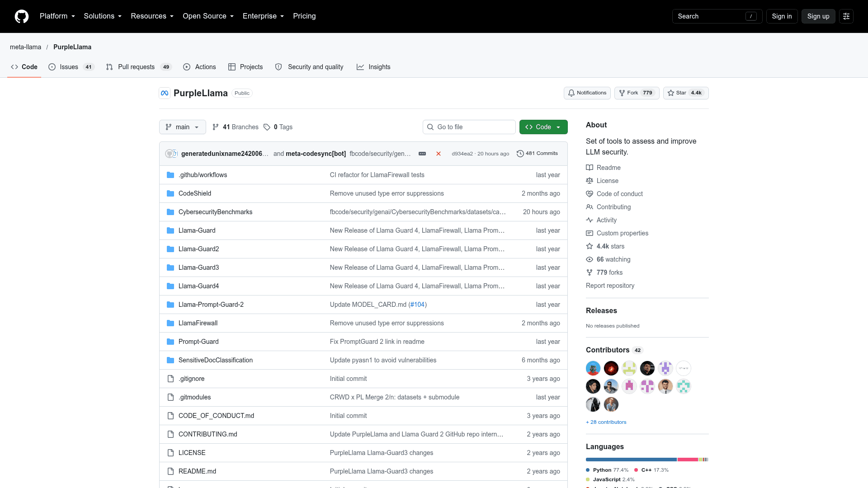Click the scale icon next to License
Viewport: 868px width, 488px height.
click(x=590, y=181)
